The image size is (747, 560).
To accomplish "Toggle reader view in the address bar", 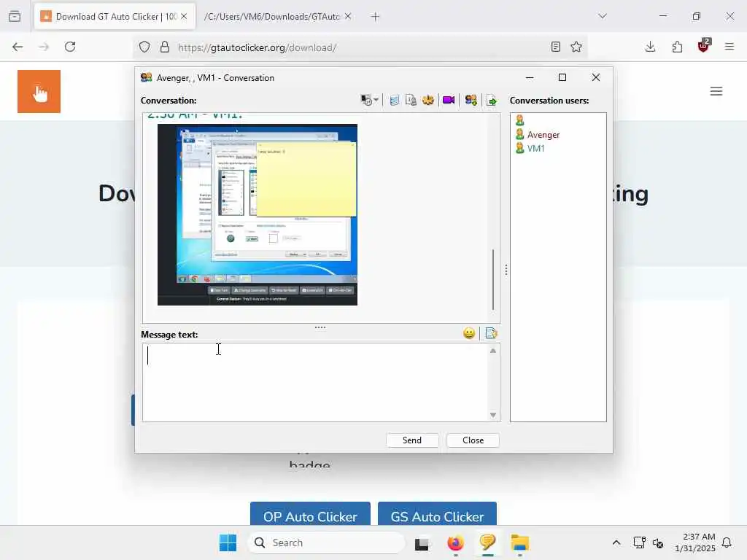I will 555,47.
